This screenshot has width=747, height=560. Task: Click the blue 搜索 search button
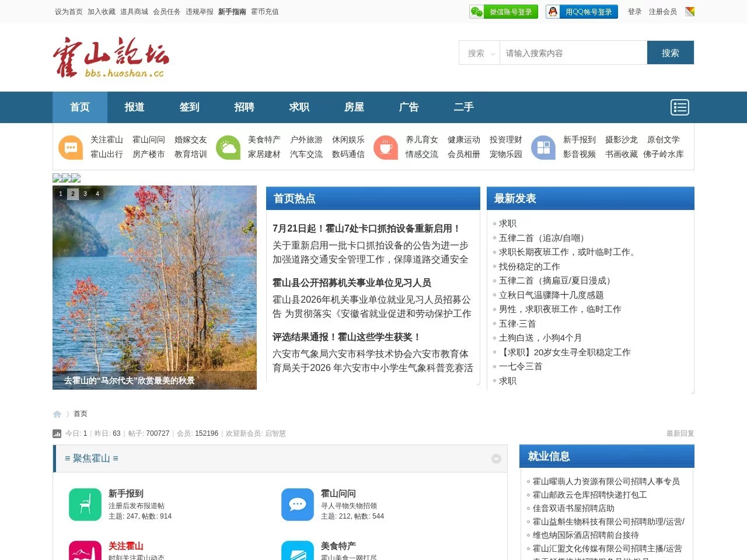click(x=671, y=52)
